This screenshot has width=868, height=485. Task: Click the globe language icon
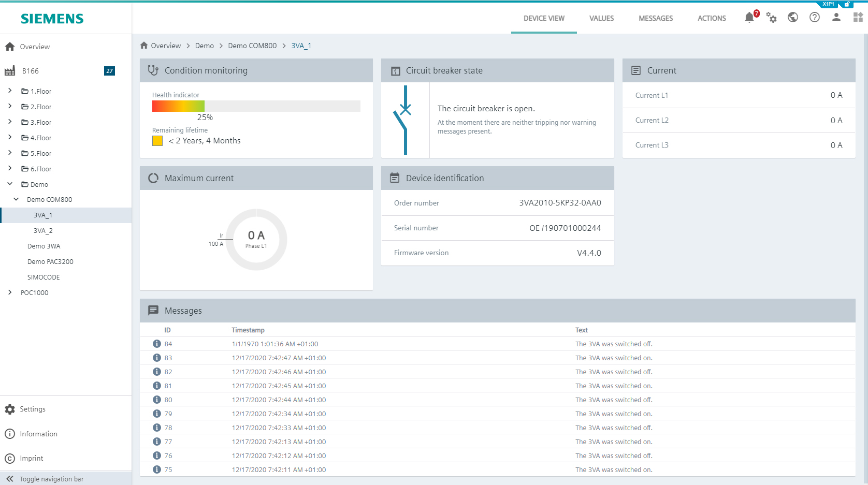click(793, 18)
